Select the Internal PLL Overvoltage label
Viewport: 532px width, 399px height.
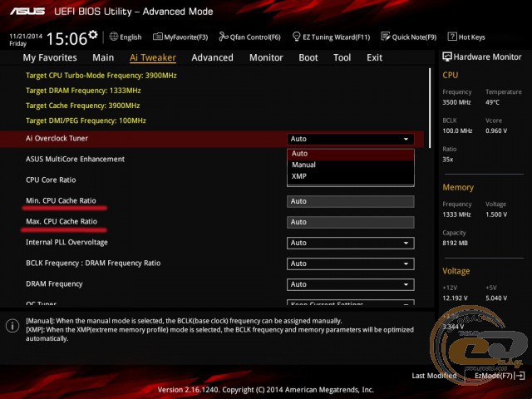[x=66, y=242]
